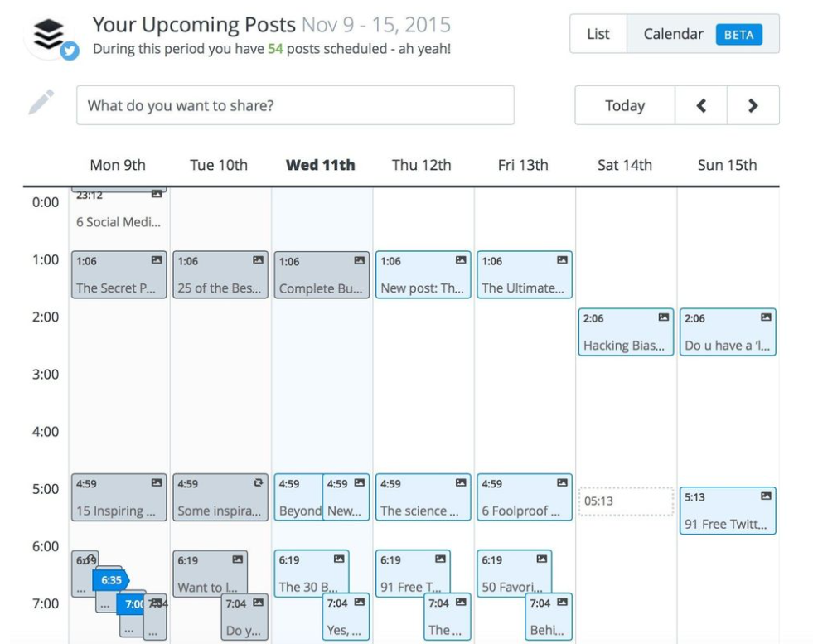813x644 pixels.
Task: Select the blue 6:35 marker on Monday
Action: [111, 580]
